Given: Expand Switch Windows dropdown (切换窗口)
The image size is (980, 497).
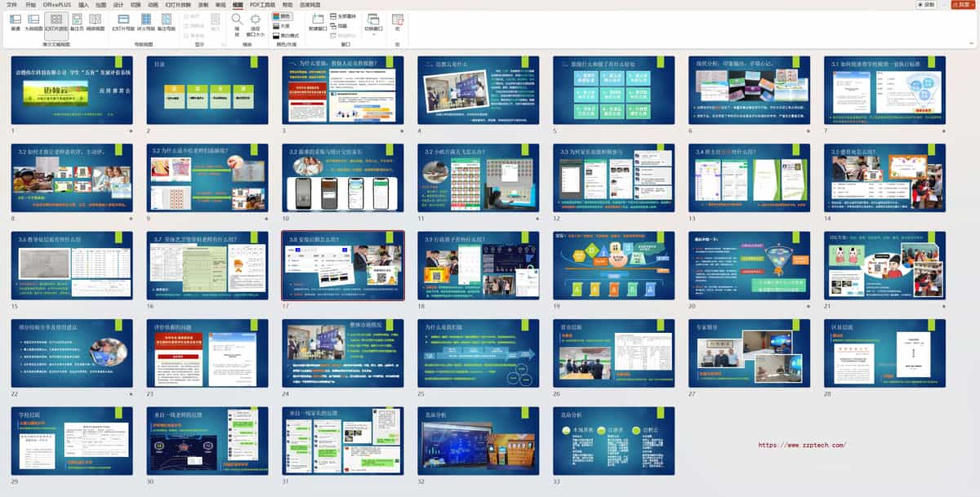Looking at the screenshot, I should pos(372,23).
